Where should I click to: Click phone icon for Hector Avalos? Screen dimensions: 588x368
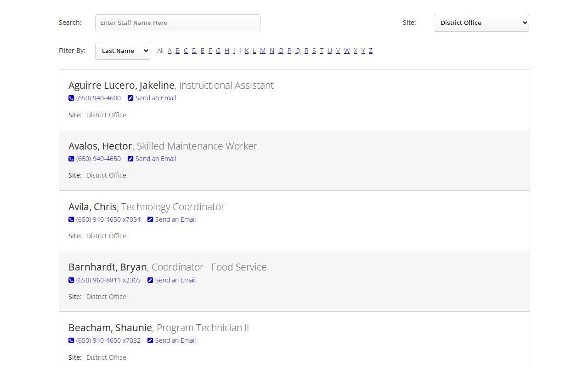[x=71, y=159]
